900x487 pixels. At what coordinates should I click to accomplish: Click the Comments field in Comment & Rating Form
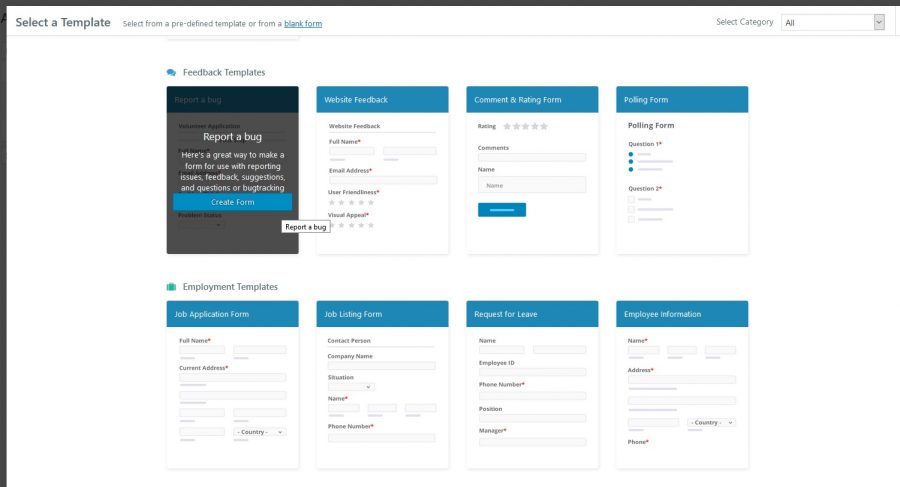pyautogui.click(x=532, y=157)
